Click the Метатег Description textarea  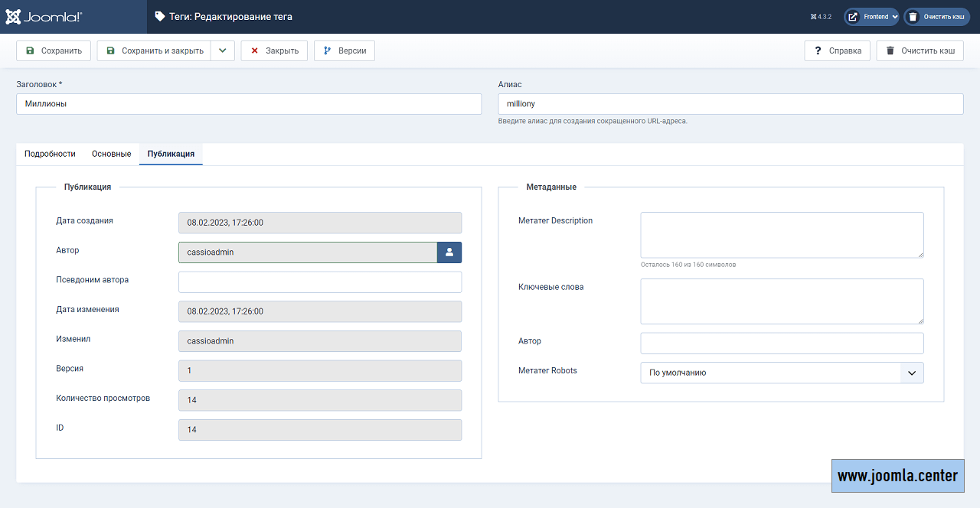[x=782, y=235]
